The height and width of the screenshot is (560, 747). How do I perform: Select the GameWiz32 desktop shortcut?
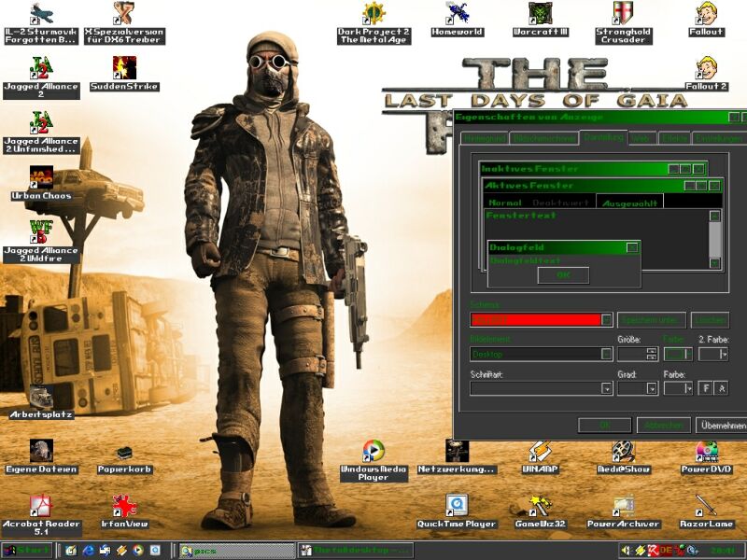click(541, 511)
